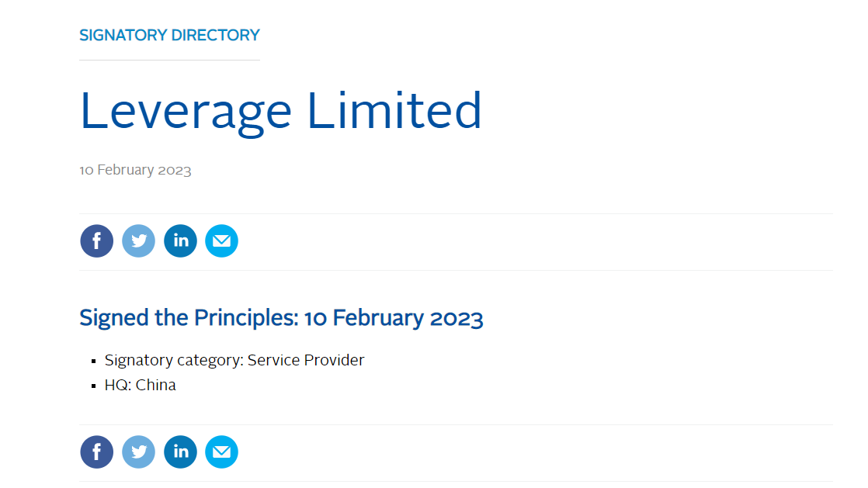The image size is (868, 488).
Task: Share on Twitter using the top icon
Action: point(139,241)
